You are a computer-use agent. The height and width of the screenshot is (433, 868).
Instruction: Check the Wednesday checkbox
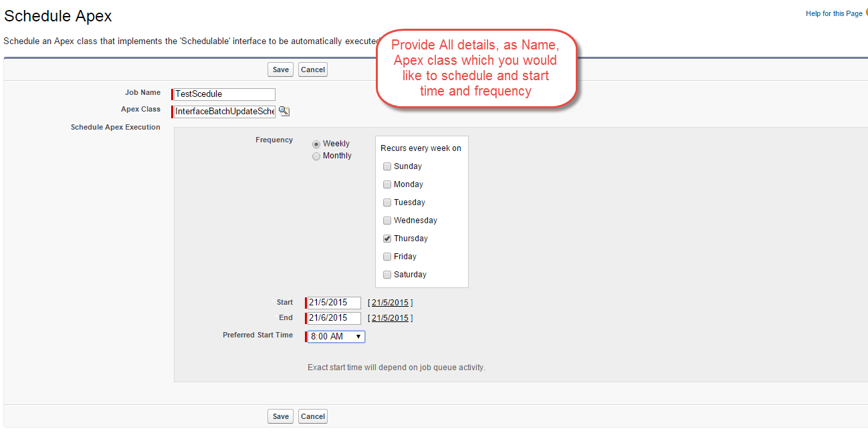tap(387, 221)
